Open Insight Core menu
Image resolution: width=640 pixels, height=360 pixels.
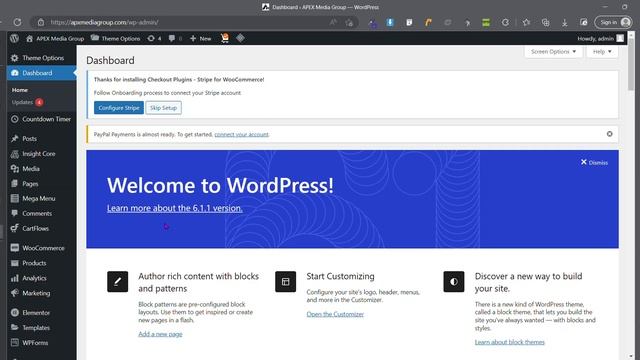41,154
